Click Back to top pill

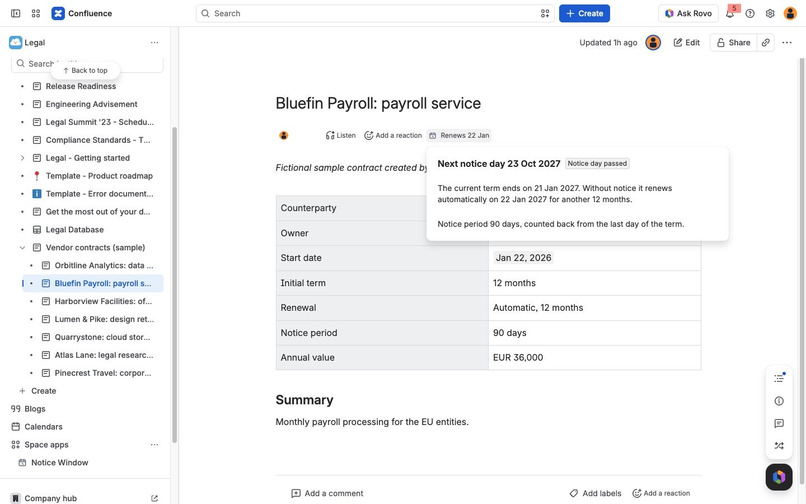coord(85,70)
